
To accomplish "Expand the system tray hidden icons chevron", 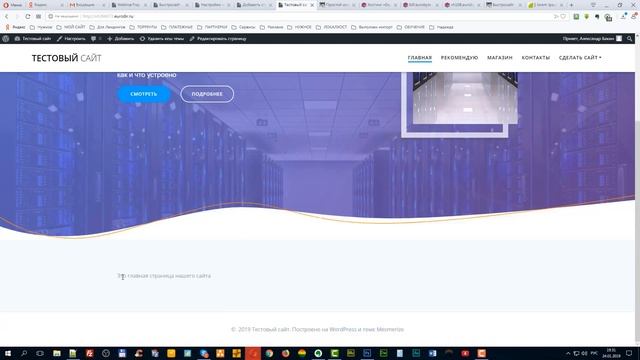I will 568,353.
